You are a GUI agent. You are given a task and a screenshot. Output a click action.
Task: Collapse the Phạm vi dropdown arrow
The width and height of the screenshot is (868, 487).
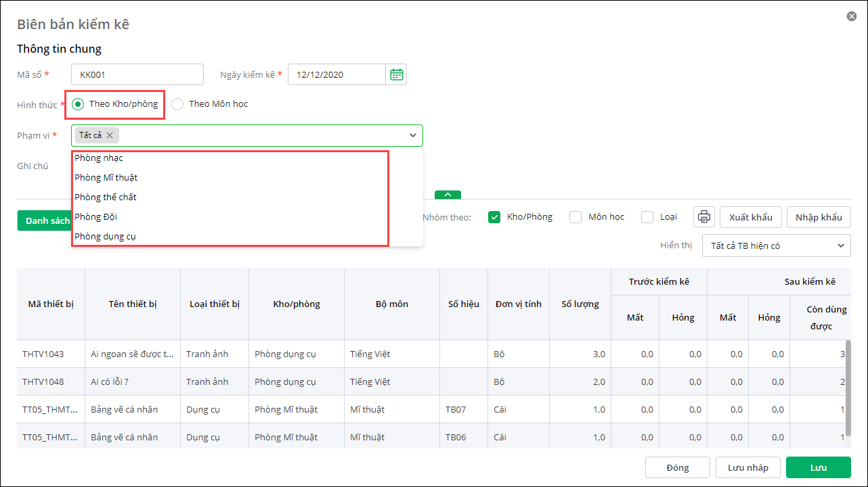tap(413, 135)
